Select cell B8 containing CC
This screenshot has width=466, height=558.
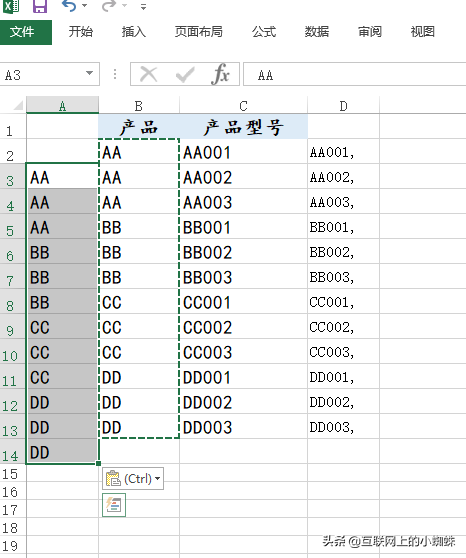[x=139, y=302]
